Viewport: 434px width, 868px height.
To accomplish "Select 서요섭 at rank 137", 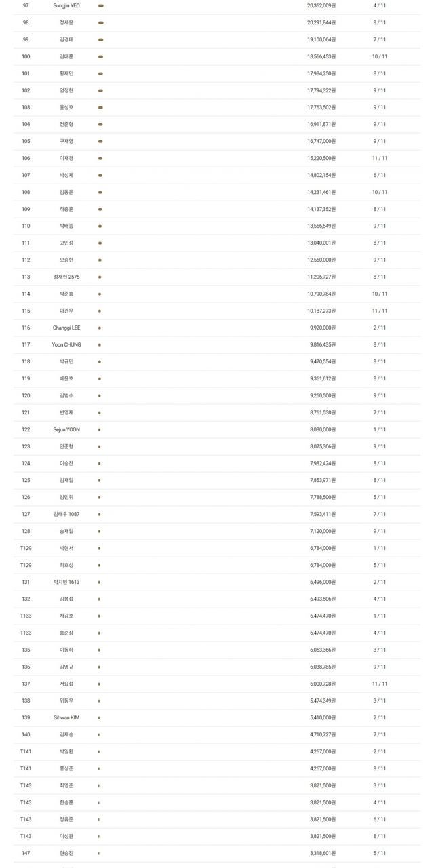I will coord(66,684).
